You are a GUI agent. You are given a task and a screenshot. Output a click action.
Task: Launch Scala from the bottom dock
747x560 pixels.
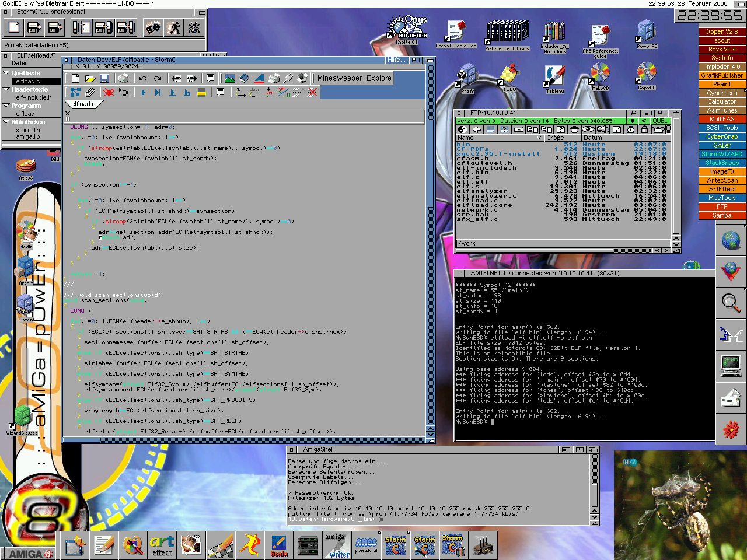click(279, 545)
